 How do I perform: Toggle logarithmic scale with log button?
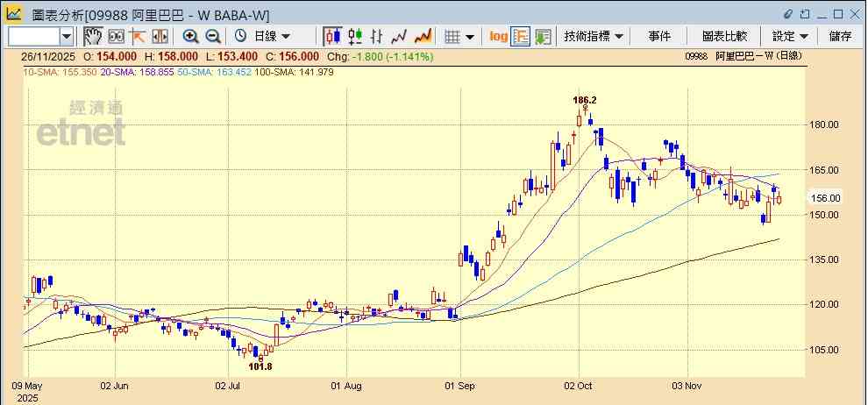tap(498, 36)
